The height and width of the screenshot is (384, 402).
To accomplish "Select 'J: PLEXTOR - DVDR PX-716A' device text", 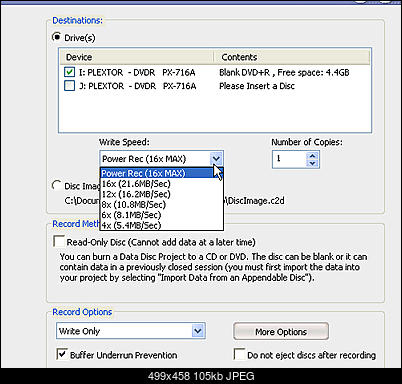I will pos(138,86).
